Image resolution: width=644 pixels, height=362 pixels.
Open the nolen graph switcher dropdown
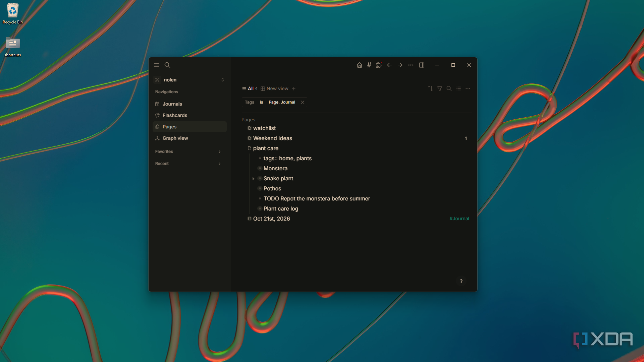coord(190,80)
